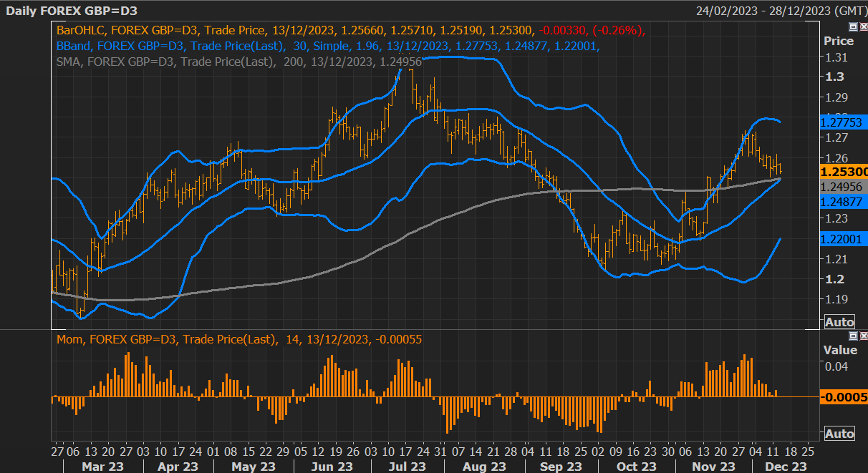This screenshot has width=868, height=473.
Task: Click the Aug 23 month label
Action: point(484,467)
